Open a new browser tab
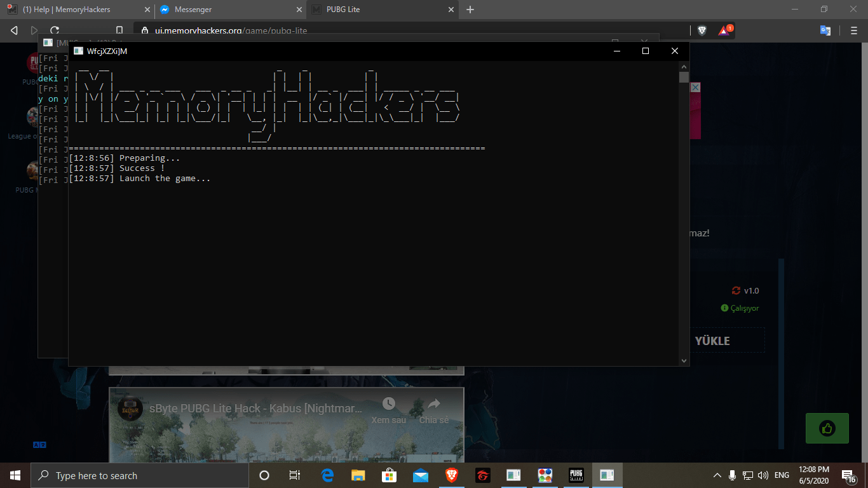 pos(470,10)
